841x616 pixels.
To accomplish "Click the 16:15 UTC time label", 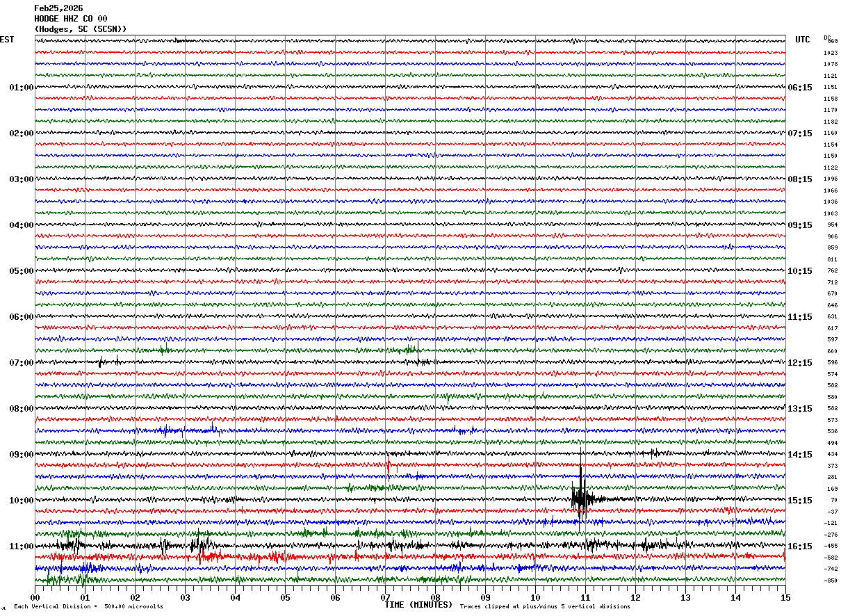I will click(800, 546).
